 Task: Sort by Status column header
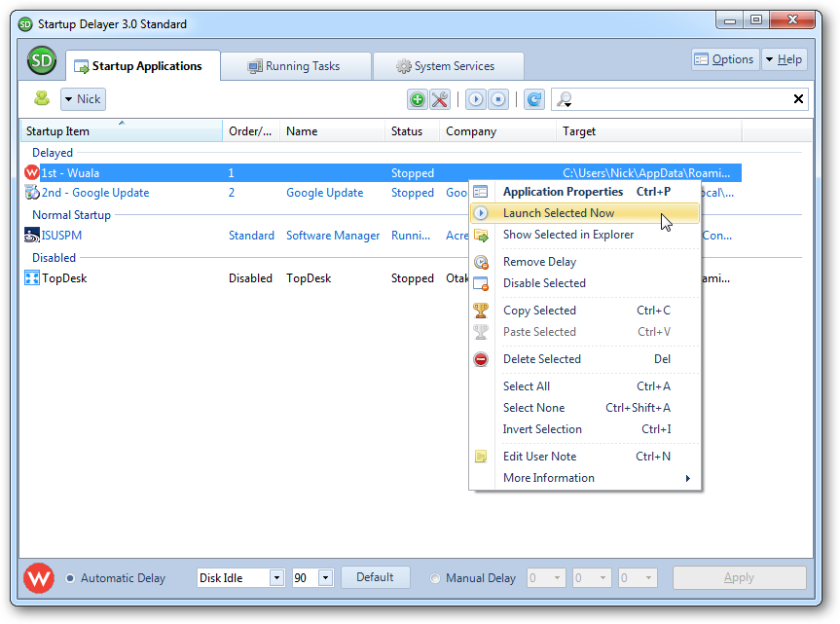pos(412,131)
